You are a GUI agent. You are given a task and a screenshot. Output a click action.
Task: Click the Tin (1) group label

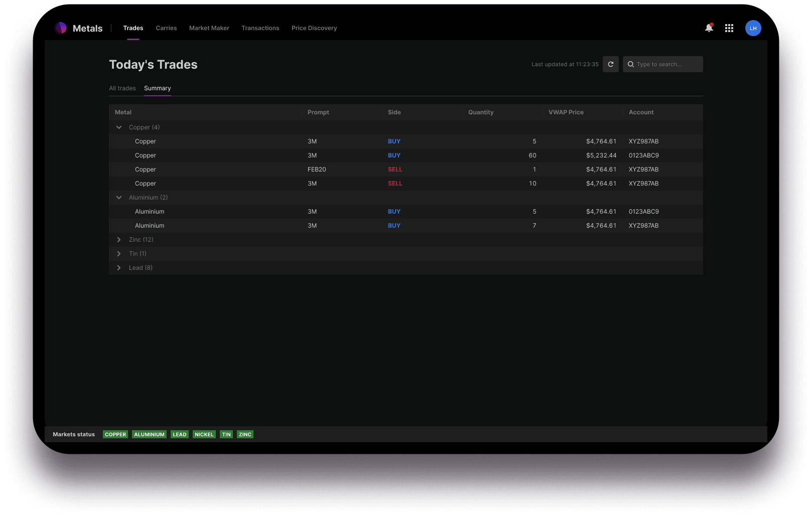(x=138, y=254)
